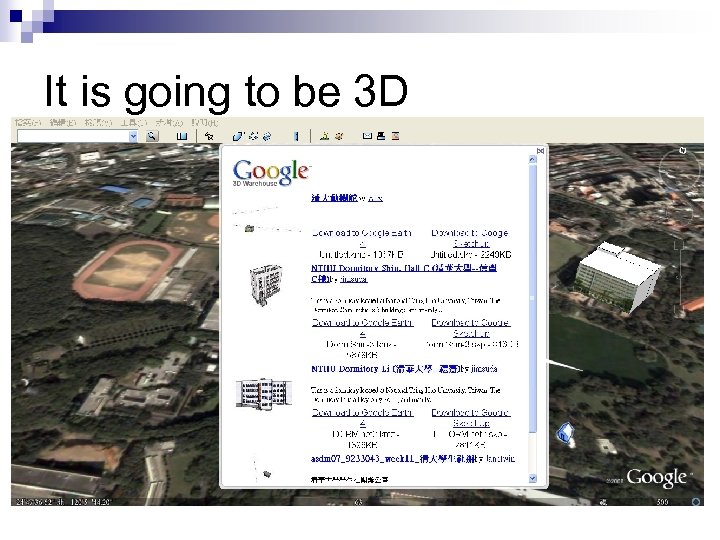Select the Add Placemark pin tool

click(x=209, y=136)
